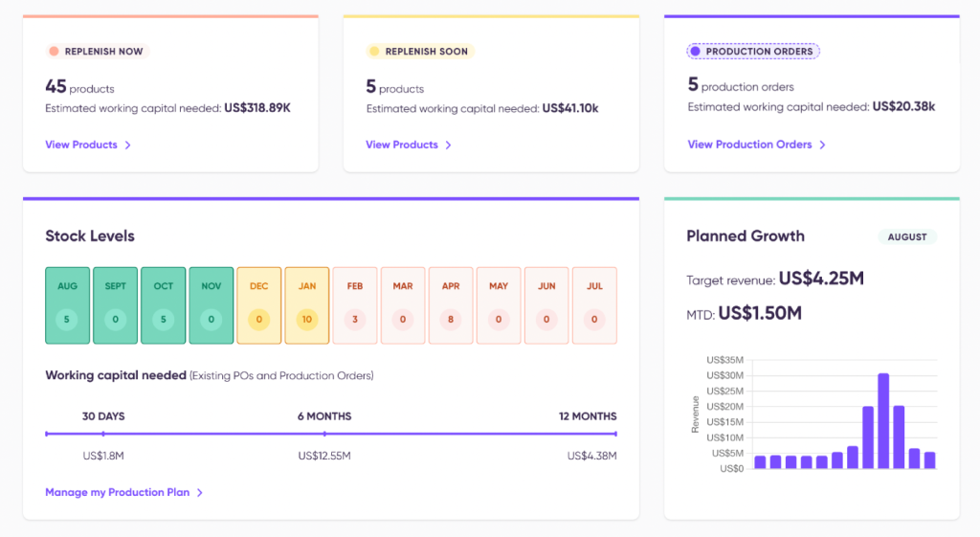Select the Production Orders tag label

click(x=761, y=52)
